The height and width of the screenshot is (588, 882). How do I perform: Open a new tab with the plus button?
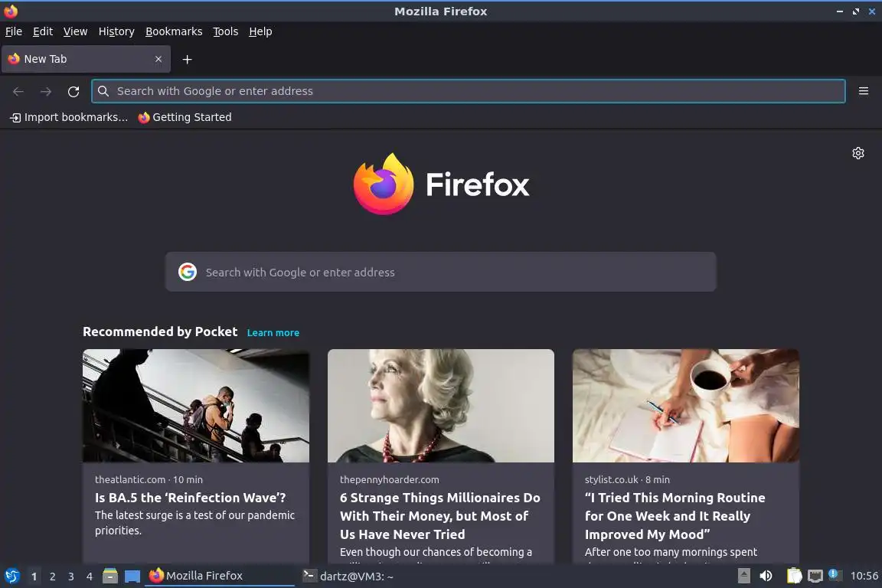pyautogui.click(x=188, y=59)
